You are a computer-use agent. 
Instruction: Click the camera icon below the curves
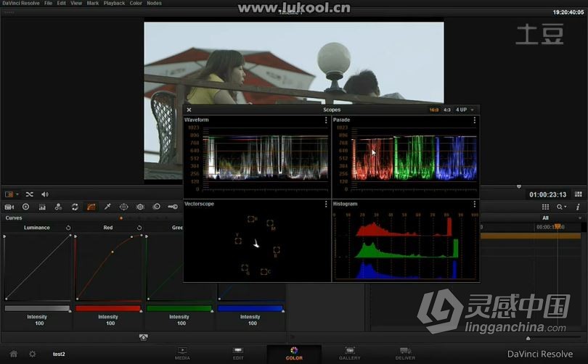pyautogui.click(x=143, y=337)
